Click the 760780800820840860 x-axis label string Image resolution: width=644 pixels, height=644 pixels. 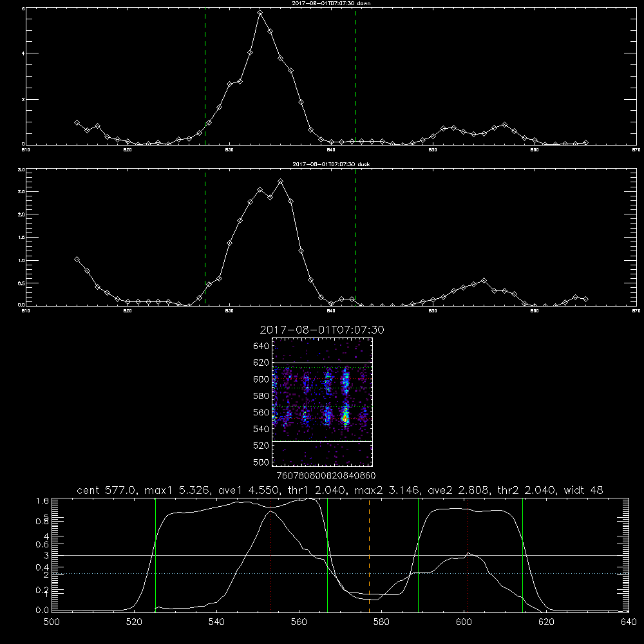(x=326, y=475)
